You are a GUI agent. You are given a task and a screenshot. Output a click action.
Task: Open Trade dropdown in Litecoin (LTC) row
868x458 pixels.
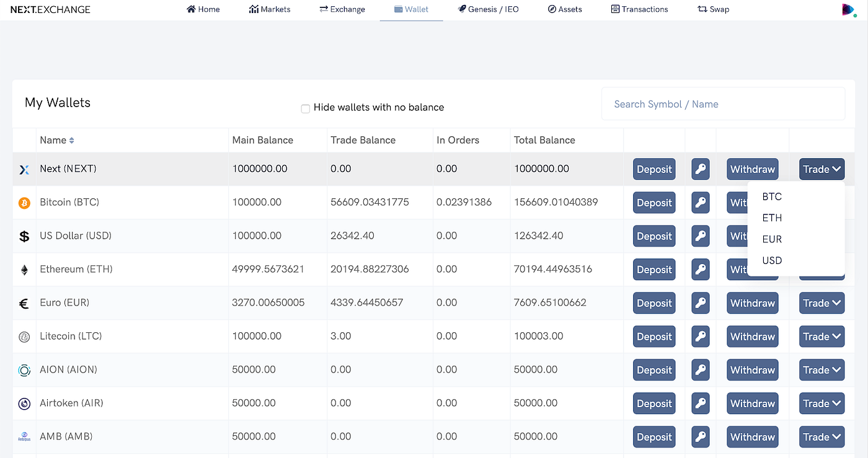(x=821, y=337)
